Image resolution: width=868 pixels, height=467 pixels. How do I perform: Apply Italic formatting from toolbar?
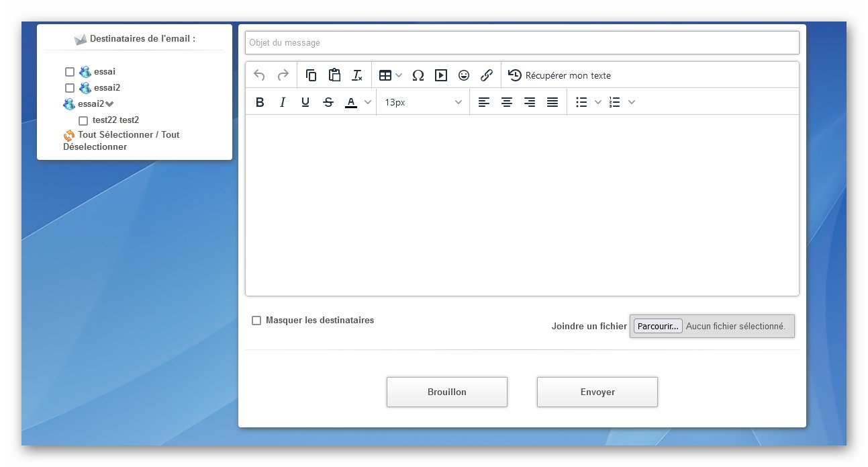pyautogui.click(x=283, y=102)
